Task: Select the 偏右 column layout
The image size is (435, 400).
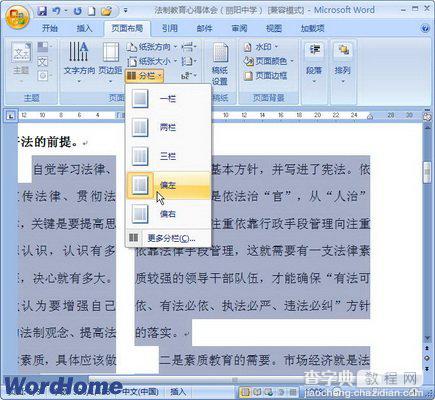Action: 168,214
